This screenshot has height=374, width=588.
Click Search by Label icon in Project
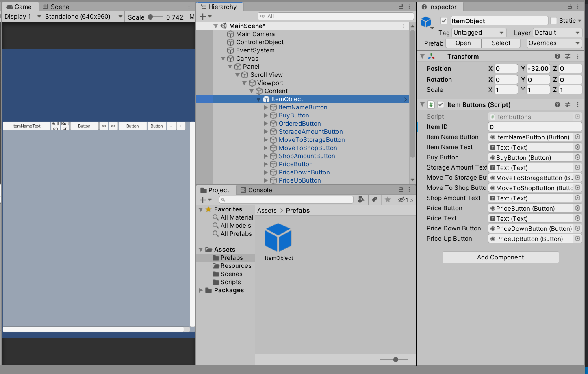tap(374, 199)
